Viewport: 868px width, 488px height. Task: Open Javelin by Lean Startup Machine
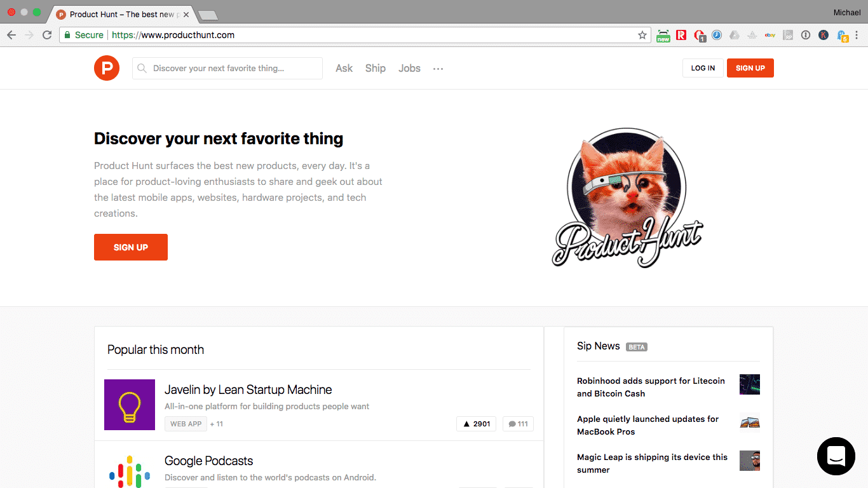(x=248, y=390)
